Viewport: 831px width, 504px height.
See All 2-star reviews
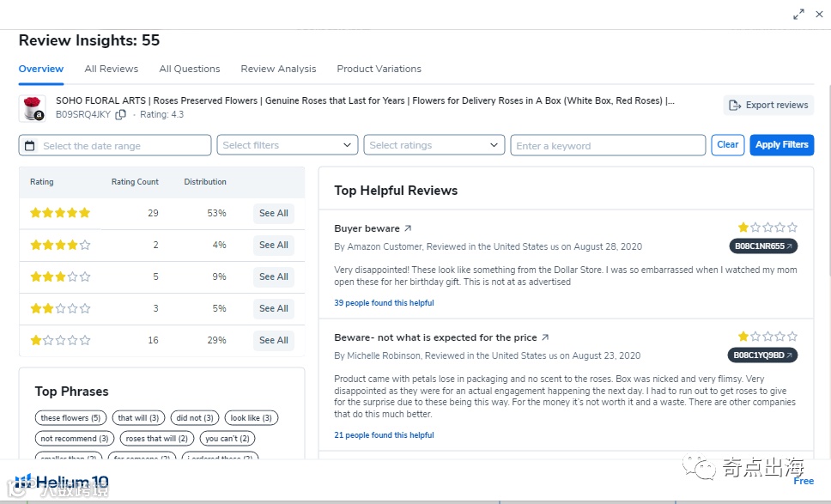click(274, 308)
